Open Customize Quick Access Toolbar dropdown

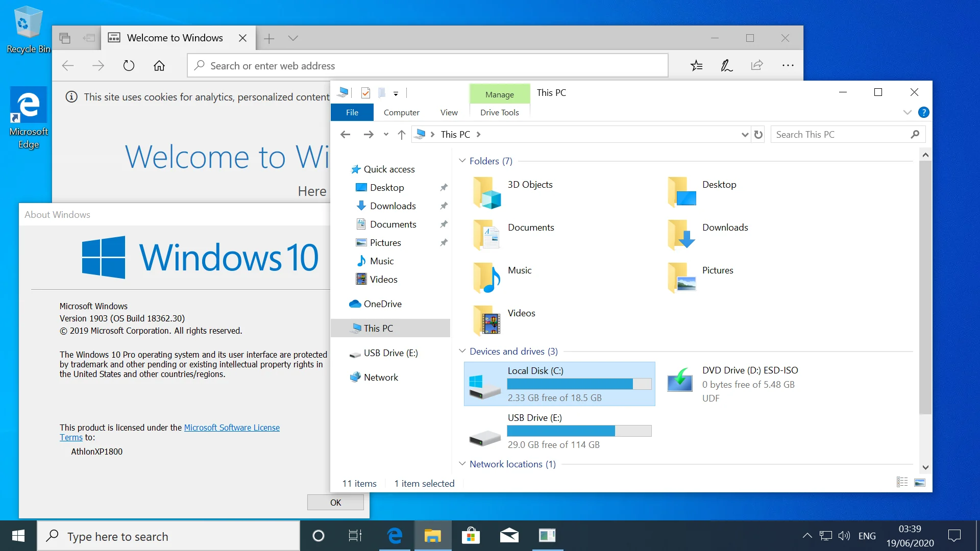[396, 93]
